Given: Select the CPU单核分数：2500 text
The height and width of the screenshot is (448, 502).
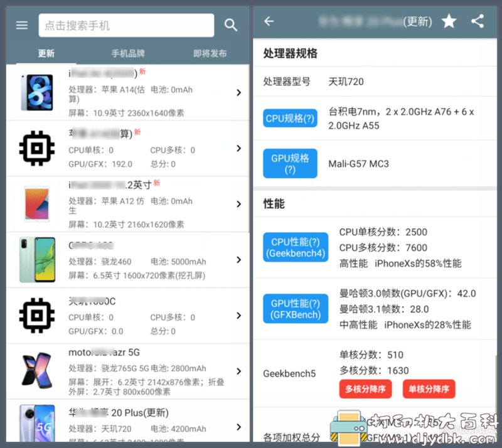Looking at the screenshot, I should pos(383,232).
